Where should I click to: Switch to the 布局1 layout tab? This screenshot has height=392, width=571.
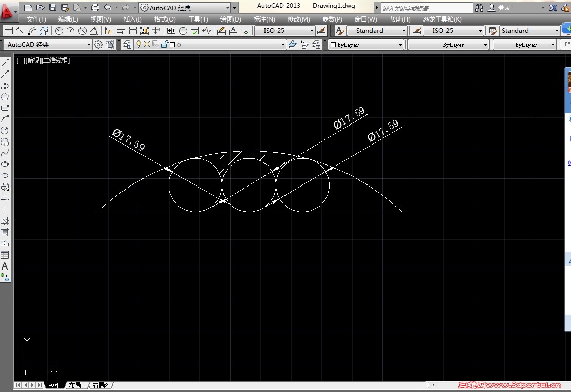tap(76, 385)
